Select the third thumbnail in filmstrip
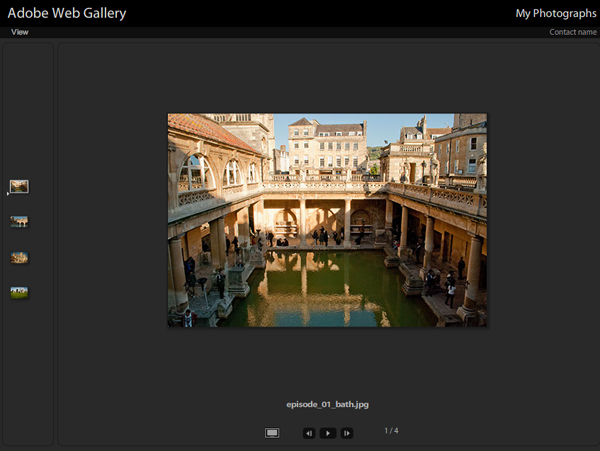This screenshot has height=451, width=600. (x=19, y=257)
